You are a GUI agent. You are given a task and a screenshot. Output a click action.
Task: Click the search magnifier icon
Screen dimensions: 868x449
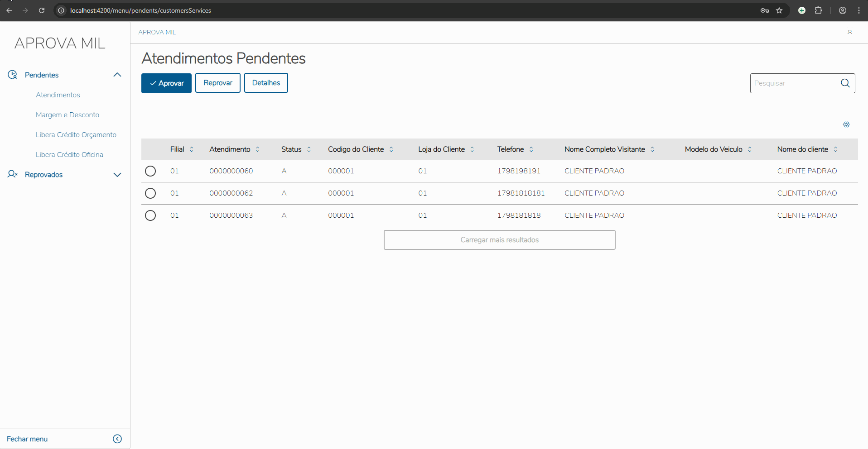[x=845, y=83]
